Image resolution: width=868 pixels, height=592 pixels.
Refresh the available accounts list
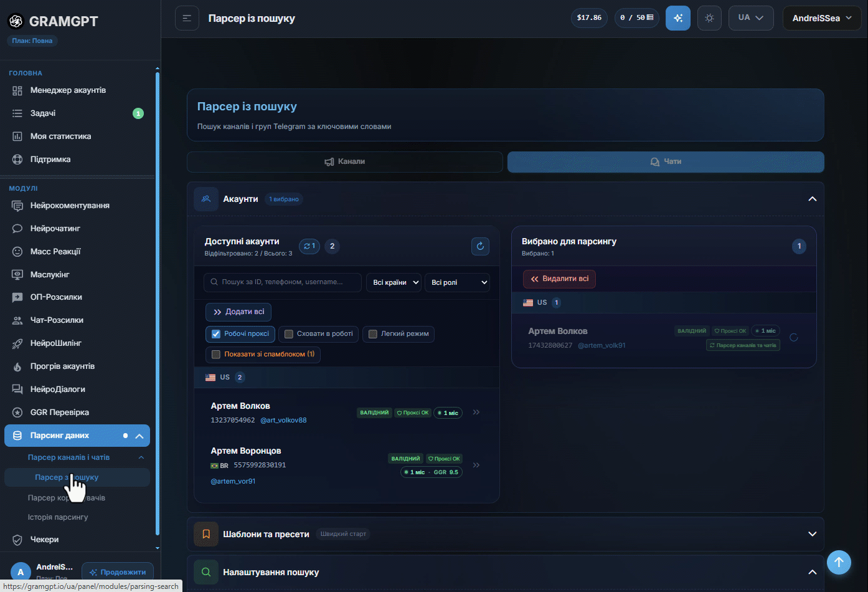480,246
